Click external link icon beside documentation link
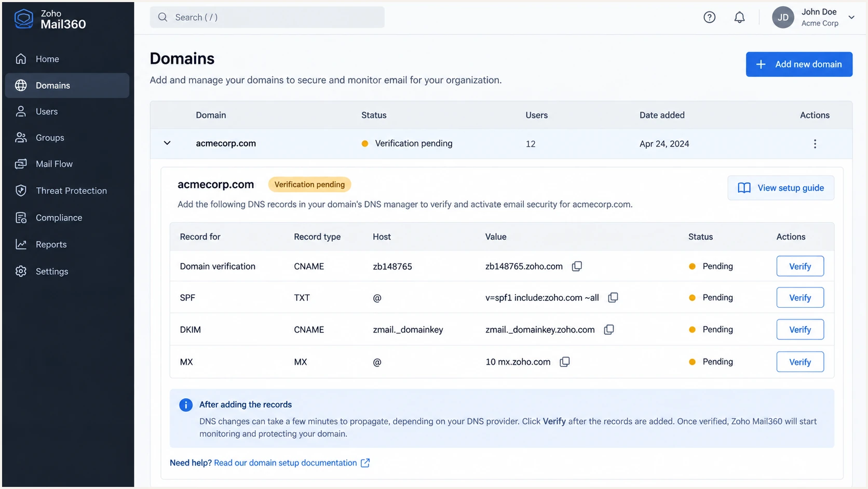This screenshot has height=489, width=868. pyautogui.click(x=365, y=462)
